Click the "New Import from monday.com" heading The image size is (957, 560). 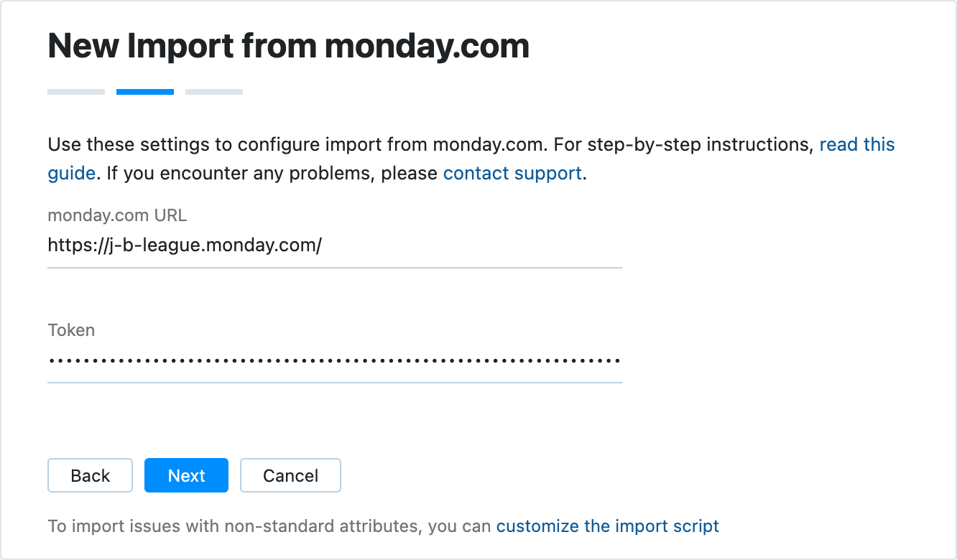(288, 45)
